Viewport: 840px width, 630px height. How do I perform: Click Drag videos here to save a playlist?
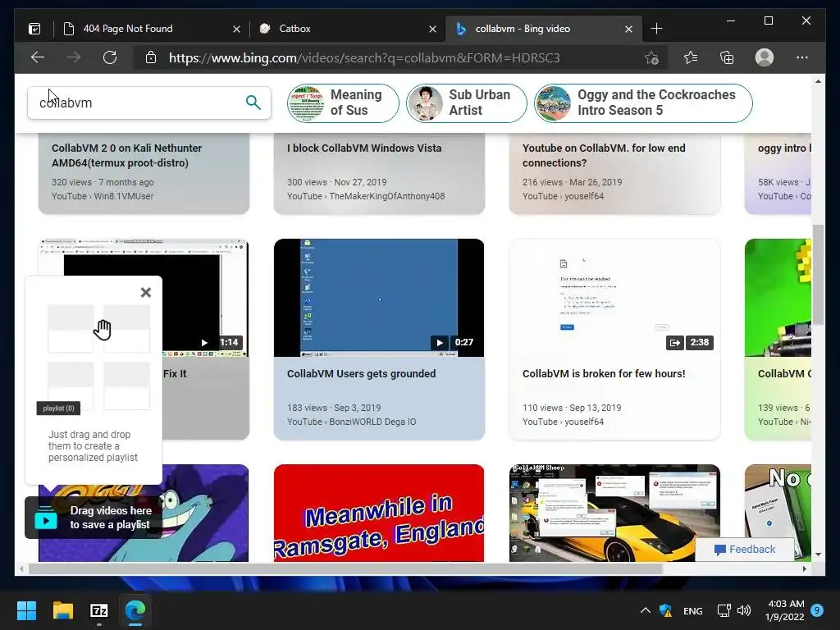[94, 518]
